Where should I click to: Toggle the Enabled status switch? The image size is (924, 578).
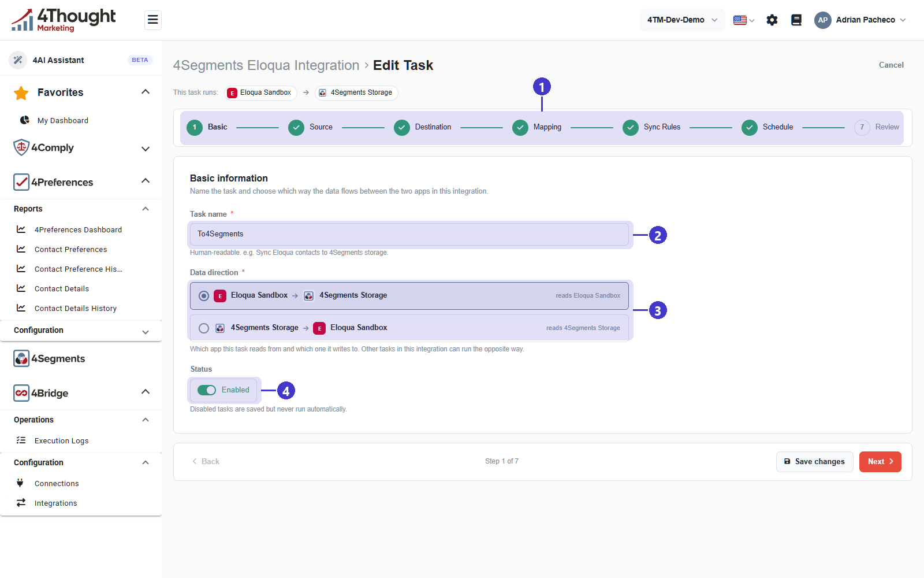pyautogui.click(x=207, y=390)
